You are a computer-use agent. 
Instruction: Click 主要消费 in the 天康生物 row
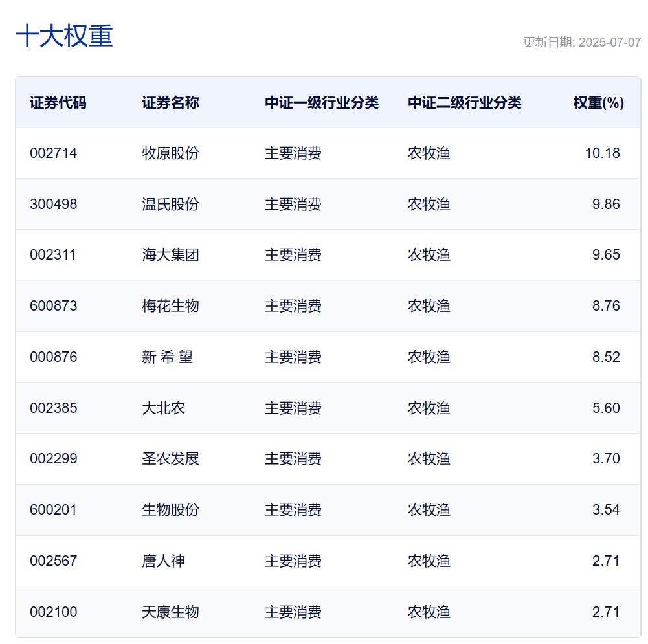(293, 612)
